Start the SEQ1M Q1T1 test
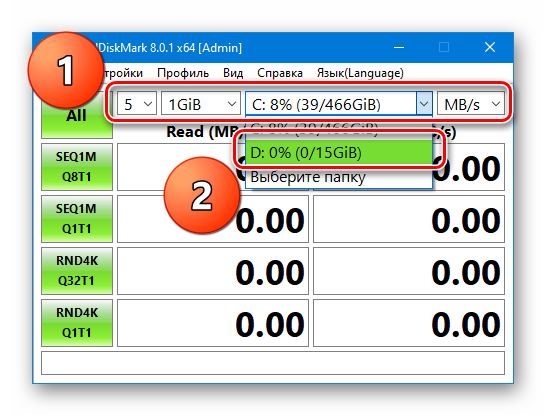 pos(77,219)
